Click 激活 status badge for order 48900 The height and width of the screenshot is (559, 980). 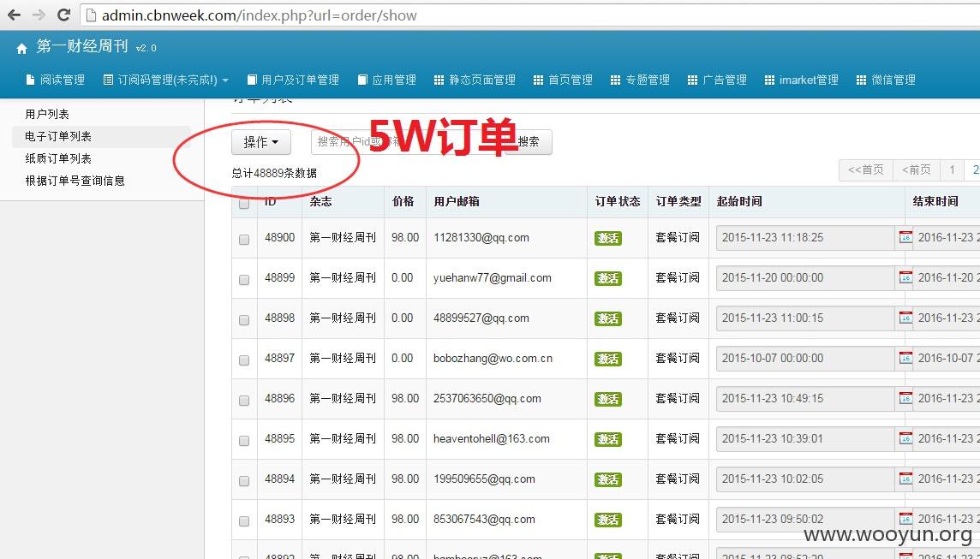pos(607,238)
